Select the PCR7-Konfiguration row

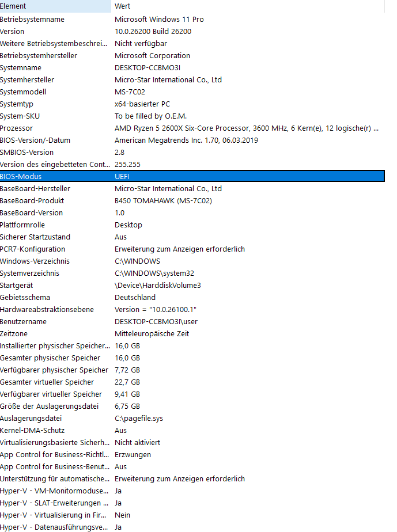pyautogui.click(x=192, y=249)
